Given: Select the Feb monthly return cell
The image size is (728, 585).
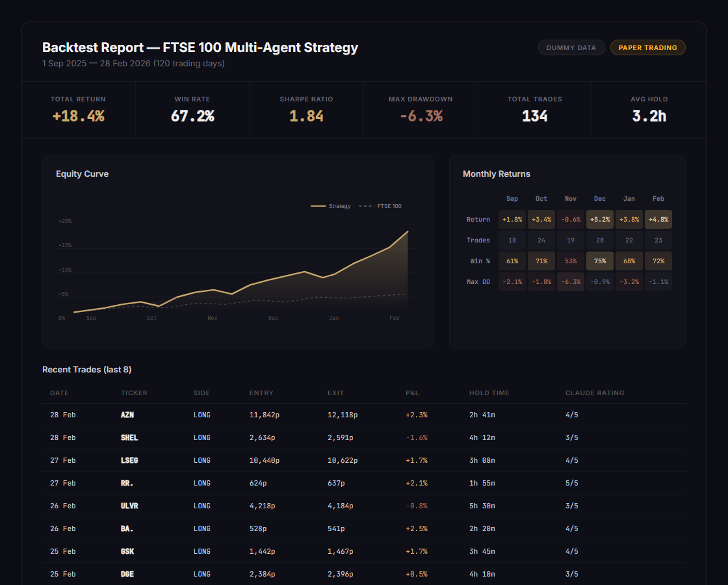Looking at the screenshot, I should coord(658,219).
